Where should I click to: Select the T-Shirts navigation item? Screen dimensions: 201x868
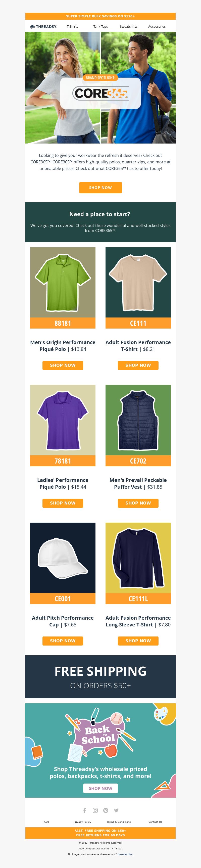point(72,27)
